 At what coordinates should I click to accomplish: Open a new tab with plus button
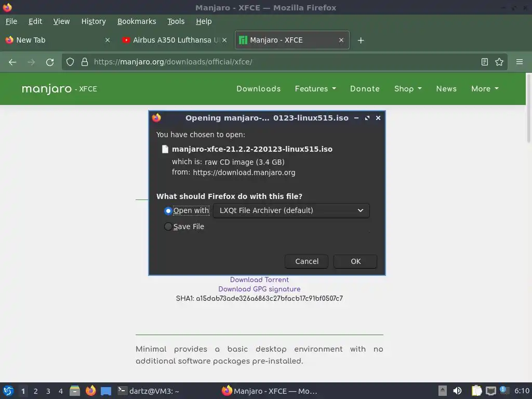(361, 41)
